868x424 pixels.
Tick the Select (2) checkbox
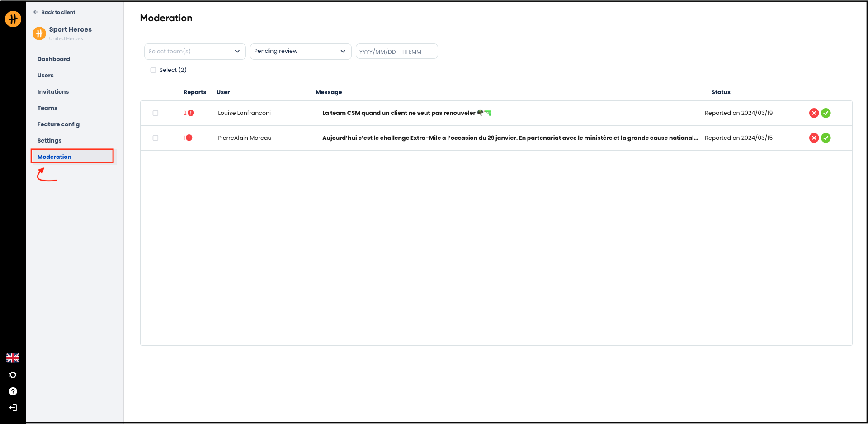(x=153, y=70)
